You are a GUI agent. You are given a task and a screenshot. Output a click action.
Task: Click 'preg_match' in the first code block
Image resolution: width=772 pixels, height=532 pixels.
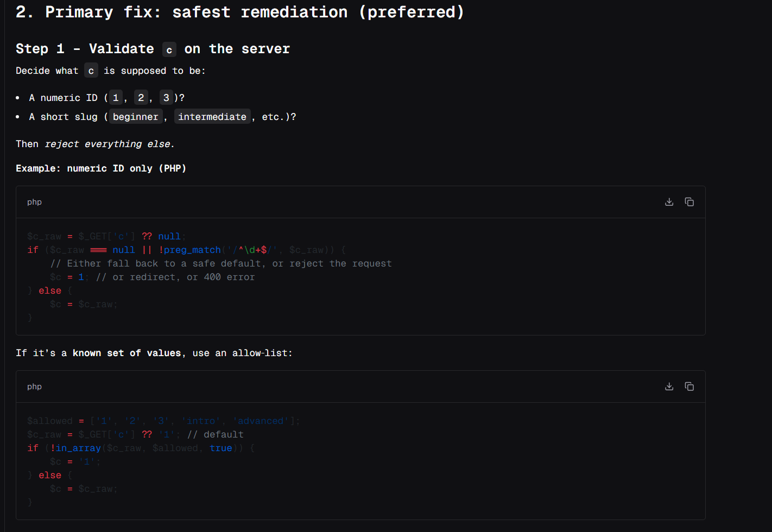click(x=192, y=250)
